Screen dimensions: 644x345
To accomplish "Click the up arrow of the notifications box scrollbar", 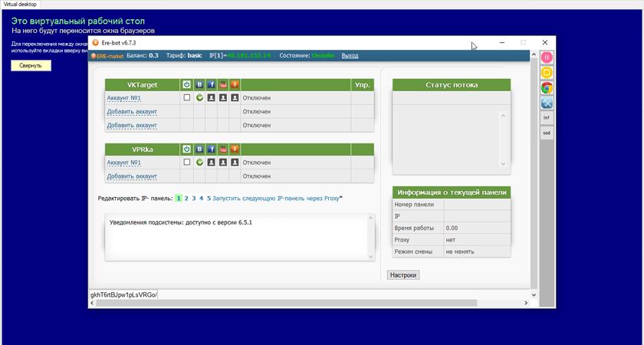I will (x=370, y=218).
